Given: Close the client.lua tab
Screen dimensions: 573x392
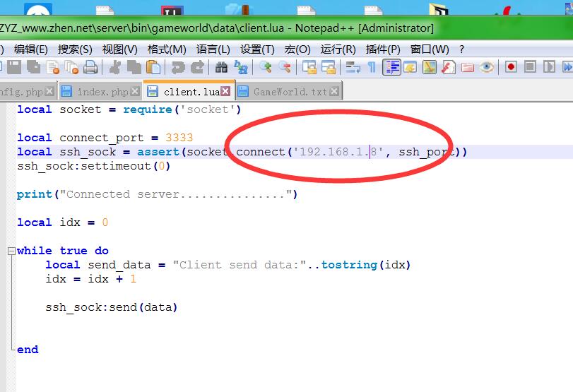Looking at the screenshot, I should [x=225, y=92].
